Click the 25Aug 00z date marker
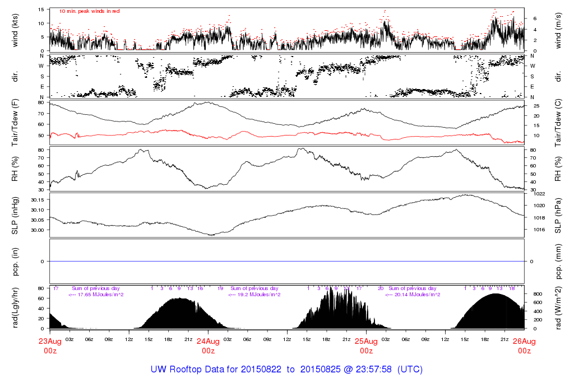 point(366,346)
